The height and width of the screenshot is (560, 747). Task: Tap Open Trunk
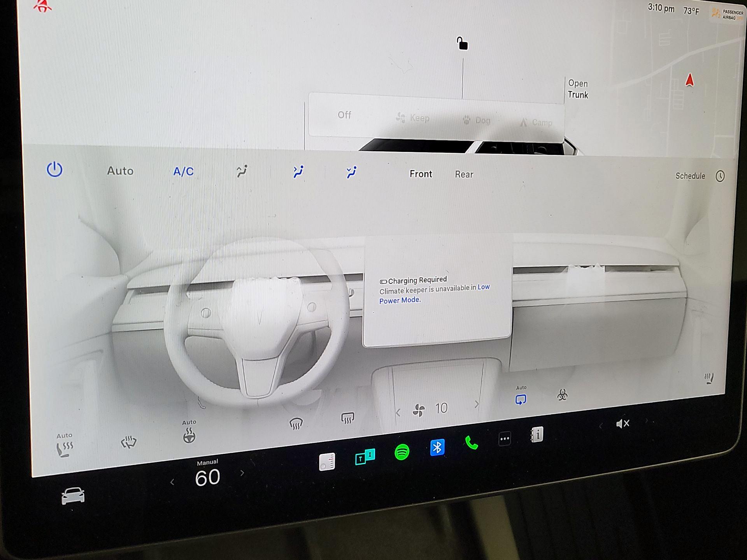tap(578, 89)
